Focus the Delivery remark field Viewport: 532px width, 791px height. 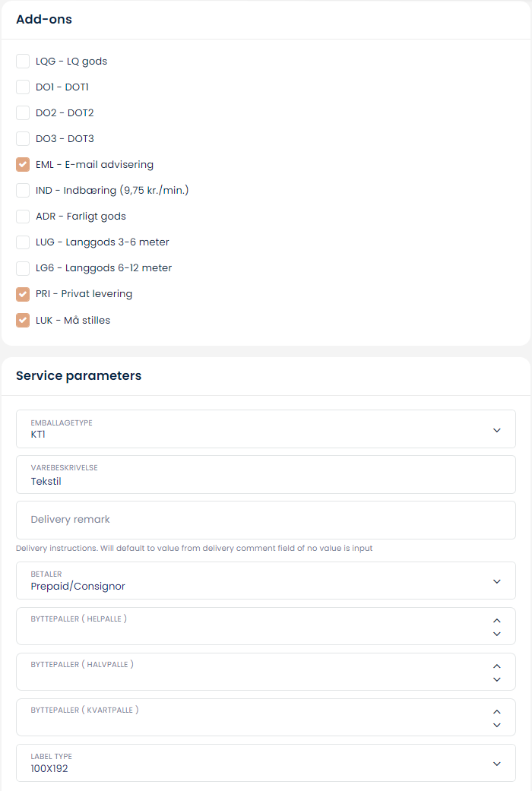point(265,520)
